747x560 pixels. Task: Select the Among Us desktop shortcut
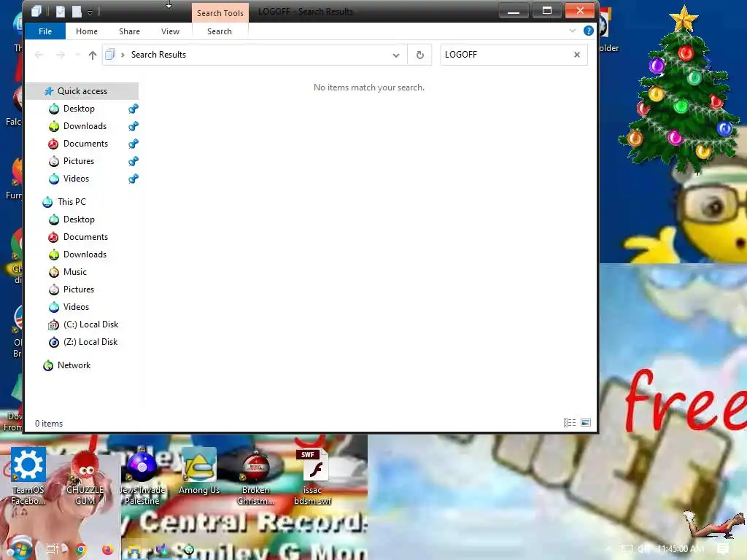pos(199,472)
